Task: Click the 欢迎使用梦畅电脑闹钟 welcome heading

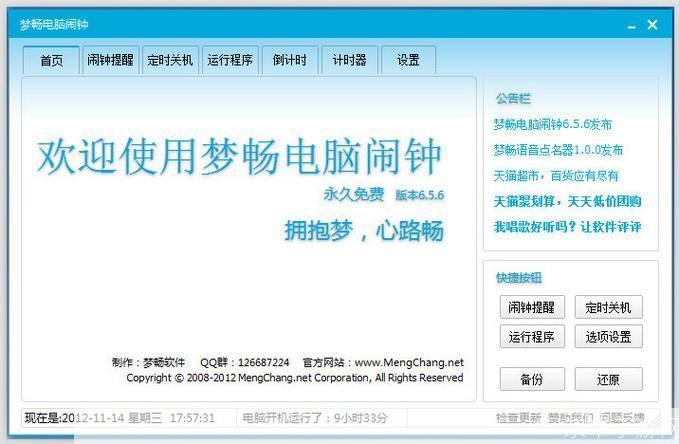Action: pyautogui.click(x=239, y=156)
